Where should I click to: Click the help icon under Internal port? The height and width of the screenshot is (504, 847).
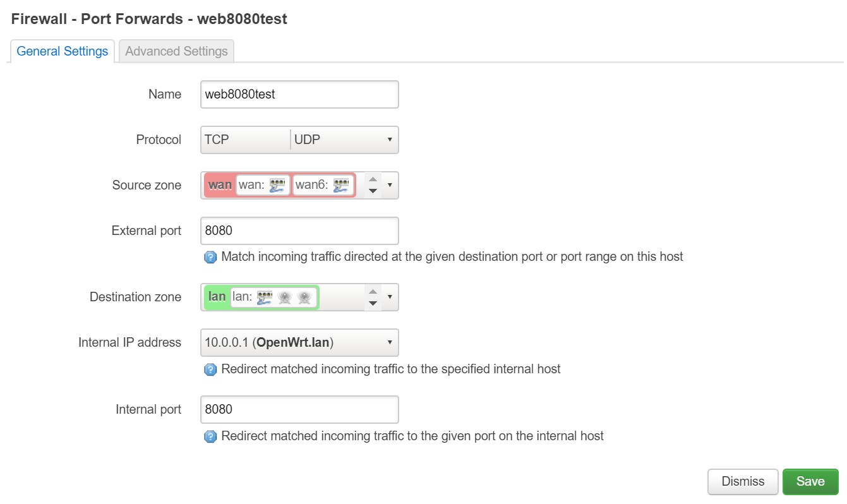210,436
